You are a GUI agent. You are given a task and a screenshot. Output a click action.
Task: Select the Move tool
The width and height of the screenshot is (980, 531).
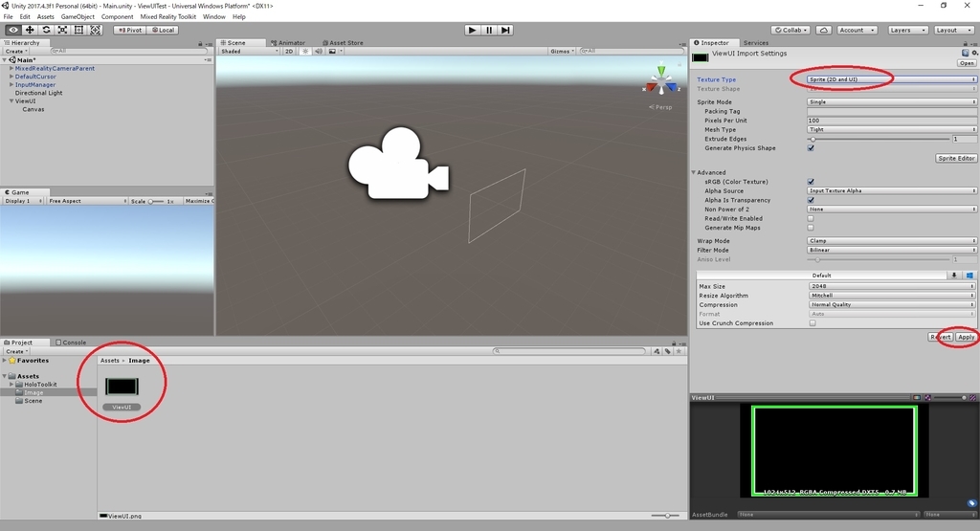tap(30, 30)
